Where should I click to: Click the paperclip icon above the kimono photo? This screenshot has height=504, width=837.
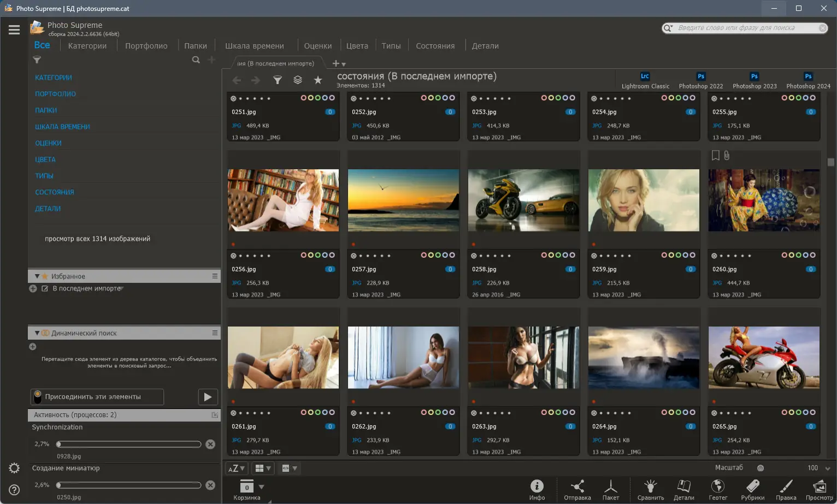pos(727,156)
